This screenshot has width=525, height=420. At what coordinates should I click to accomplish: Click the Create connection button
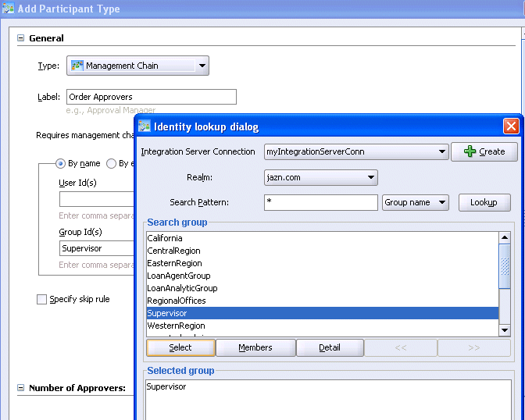484,151
